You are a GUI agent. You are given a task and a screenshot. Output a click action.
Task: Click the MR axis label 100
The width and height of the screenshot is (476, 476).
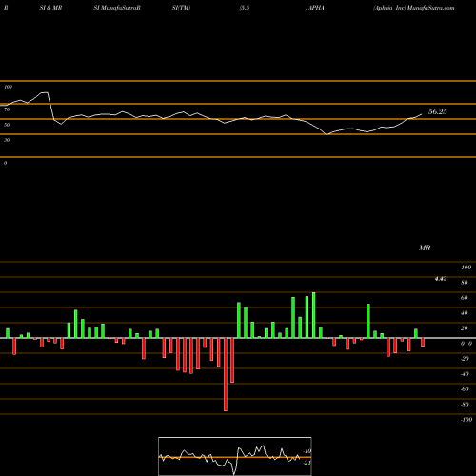pyautogui.click(x=466, y=268)
